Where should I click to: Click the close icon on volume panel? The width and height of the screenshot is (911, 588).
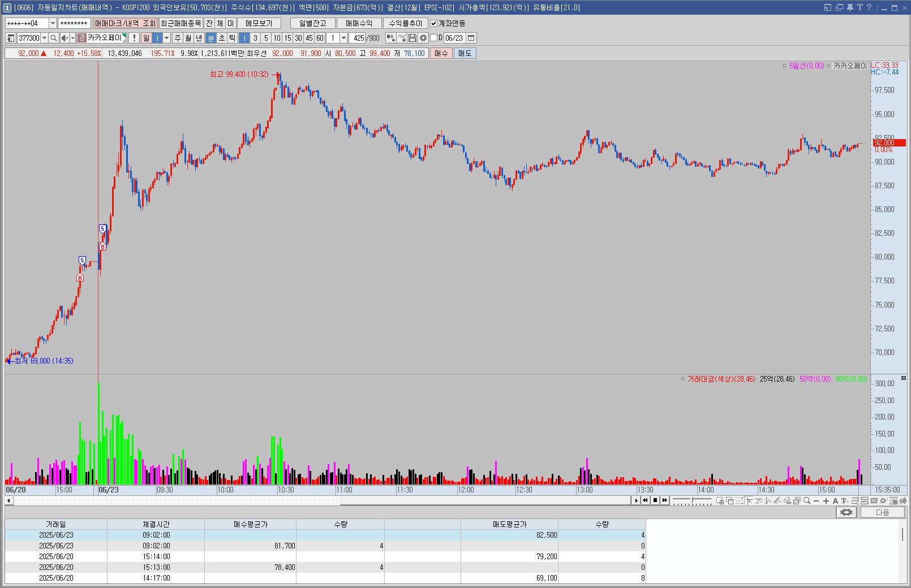click(x=903, y=378)
